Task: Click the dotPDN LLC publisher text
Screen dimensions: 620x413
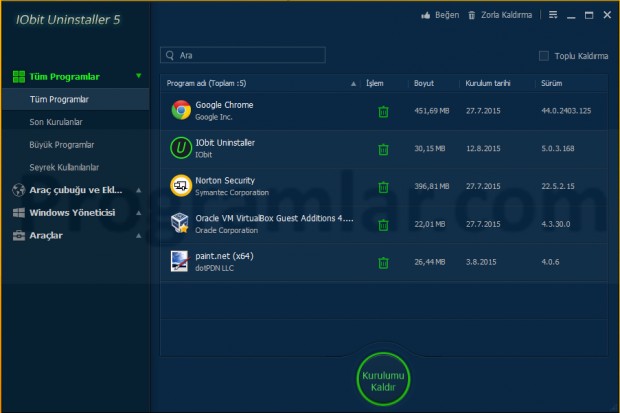Action: click(x=214, y=268)
